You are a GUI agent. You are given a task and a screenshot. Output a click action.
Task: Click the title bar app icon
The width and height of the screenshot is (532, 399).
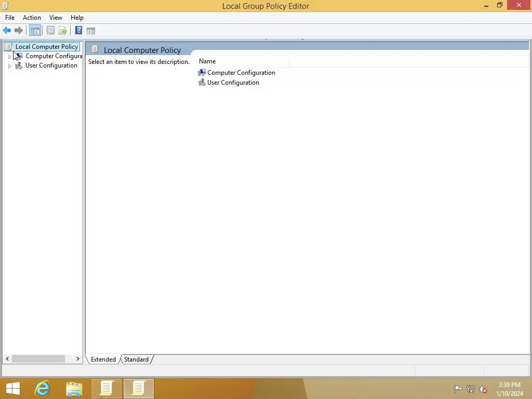click(5, 6)
